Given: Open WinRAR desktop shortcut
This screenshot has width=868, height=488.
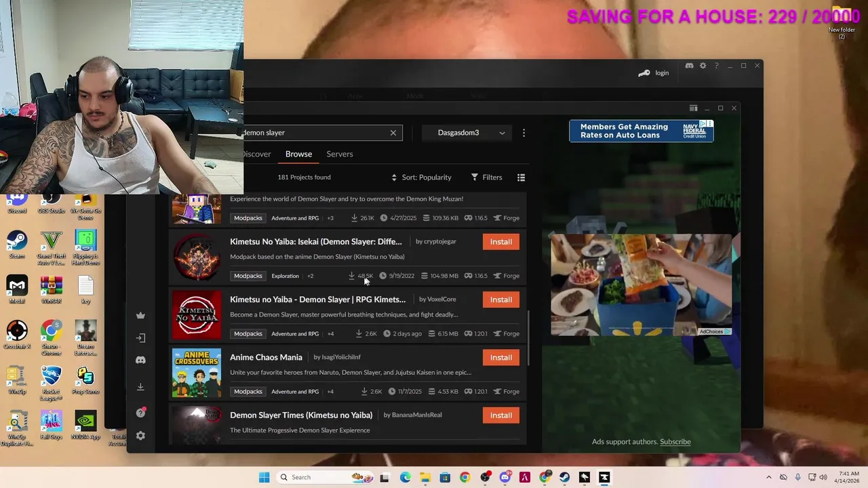Looking at the screenshot, I should (x=52, y=290).
